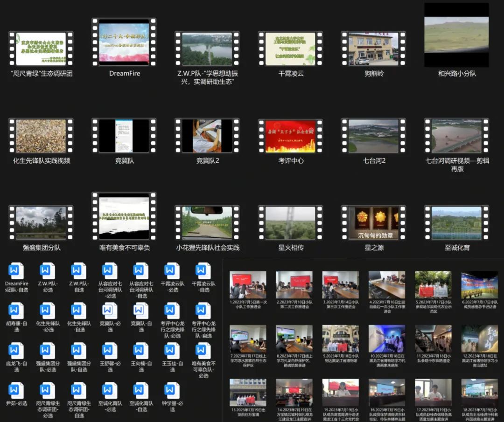The image size is (504, 422).
Task: Select the 星之源 video thumbnail
Action: (x=374, y=223)
